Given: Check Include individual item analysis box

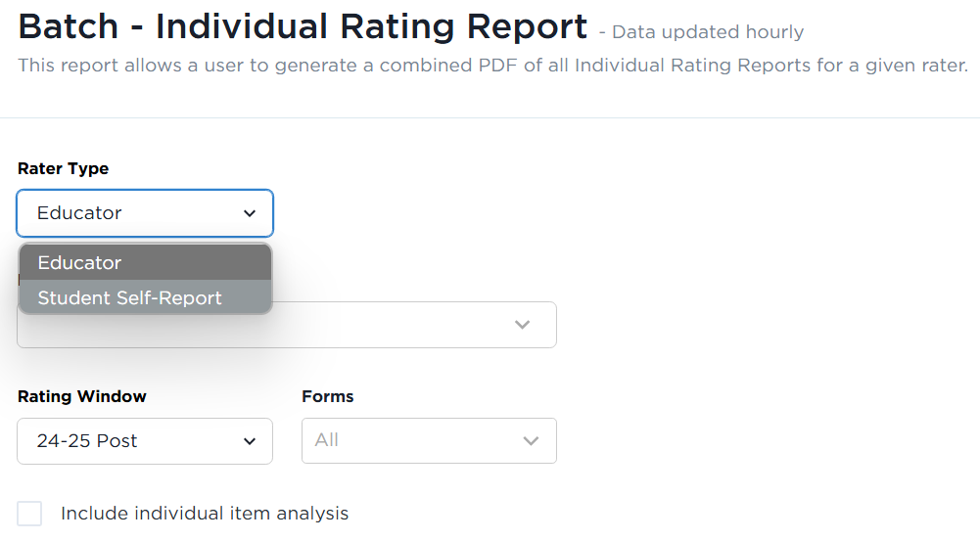Looking at the screenshot, I should click(29, 514).
